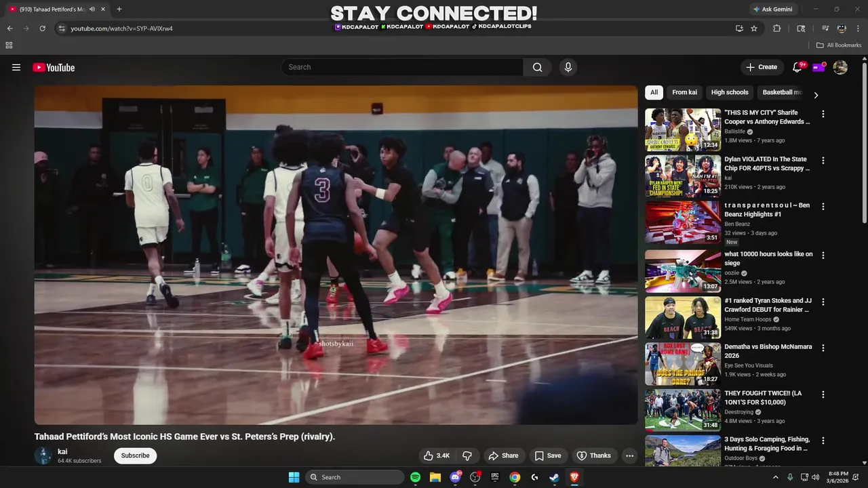
Task: Open Sharife Cooper vs Anthony Edwards thumbnail
Action: point(683,129)
